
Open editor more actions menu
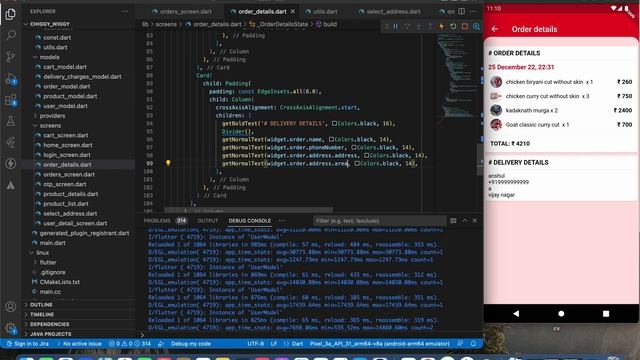click(x=473, y=11)
